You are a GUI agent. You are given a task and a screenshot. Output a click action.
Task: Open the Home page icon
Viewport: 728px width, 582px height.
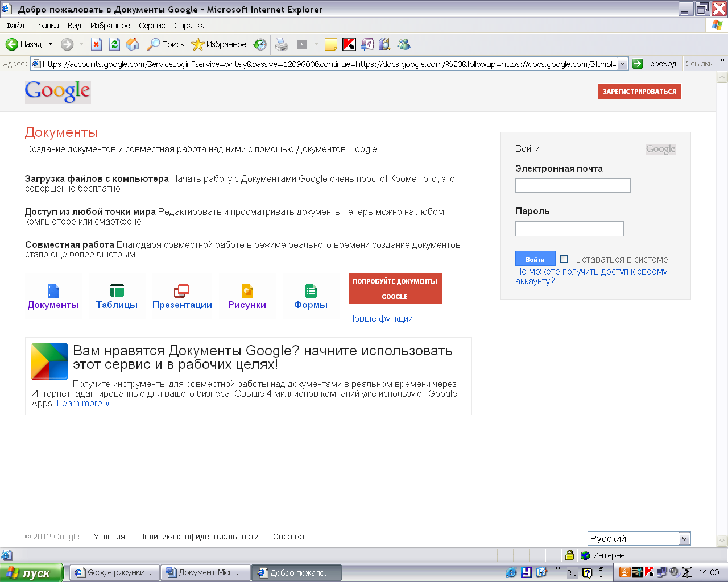(x=133, y=44)
